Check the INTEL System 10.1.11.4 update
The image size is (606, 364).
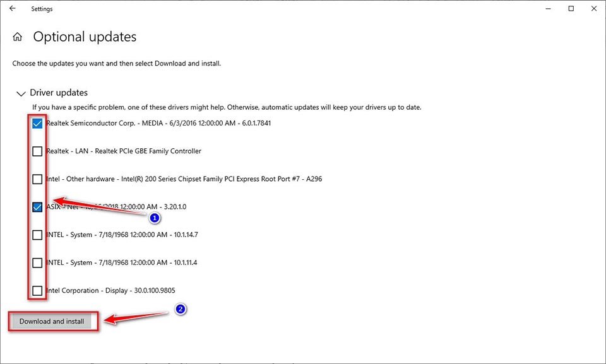point(37,263)
